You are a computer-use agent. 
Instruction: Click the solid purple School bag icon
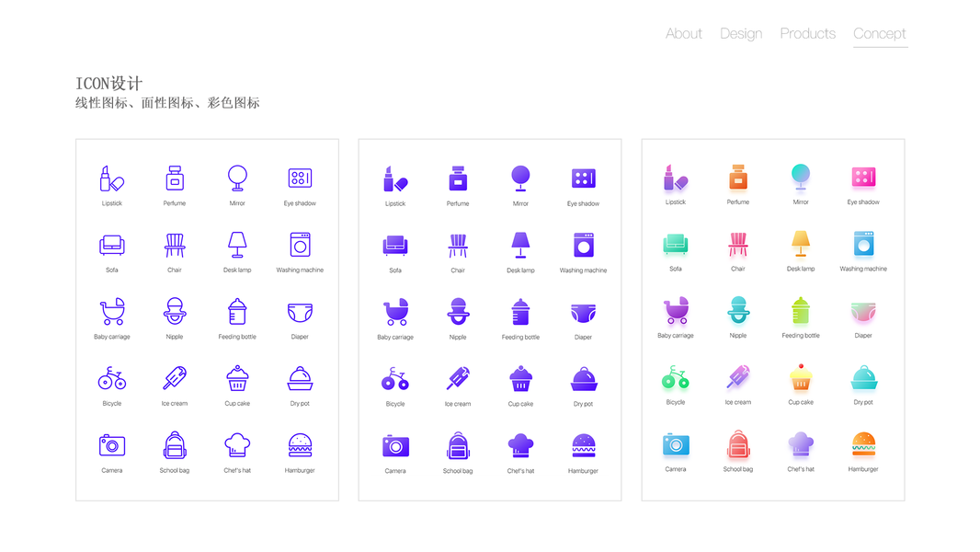[458, 445]
